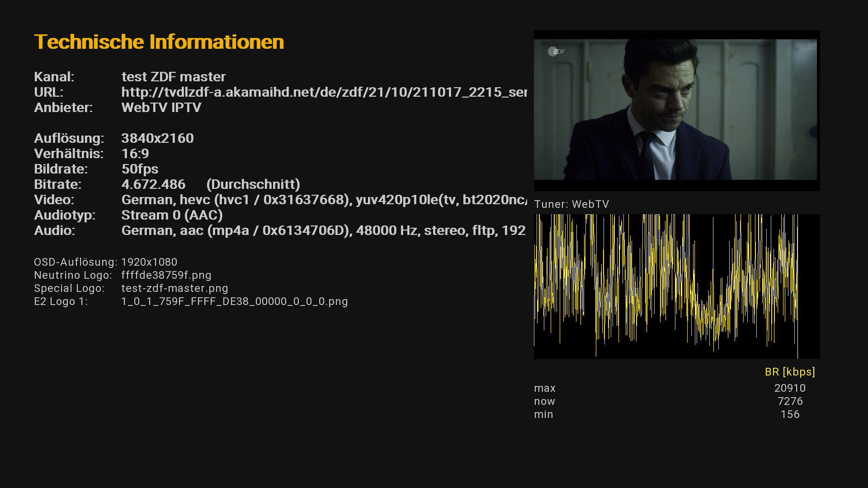Click the average bitrate value 4.672.486
The width and height of the screenshot is (868, 488).
click(153, 184)
